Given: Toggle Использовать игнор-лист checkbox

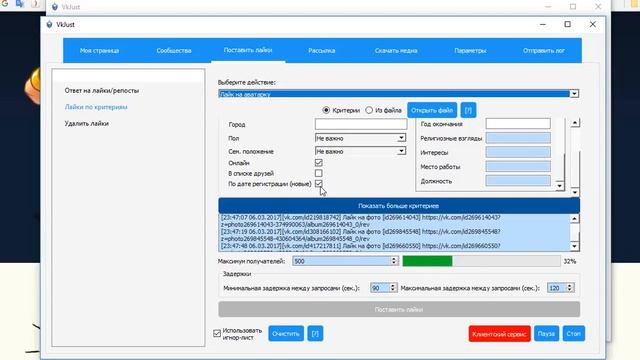Looking at the screenshot, I should (217, 333).
